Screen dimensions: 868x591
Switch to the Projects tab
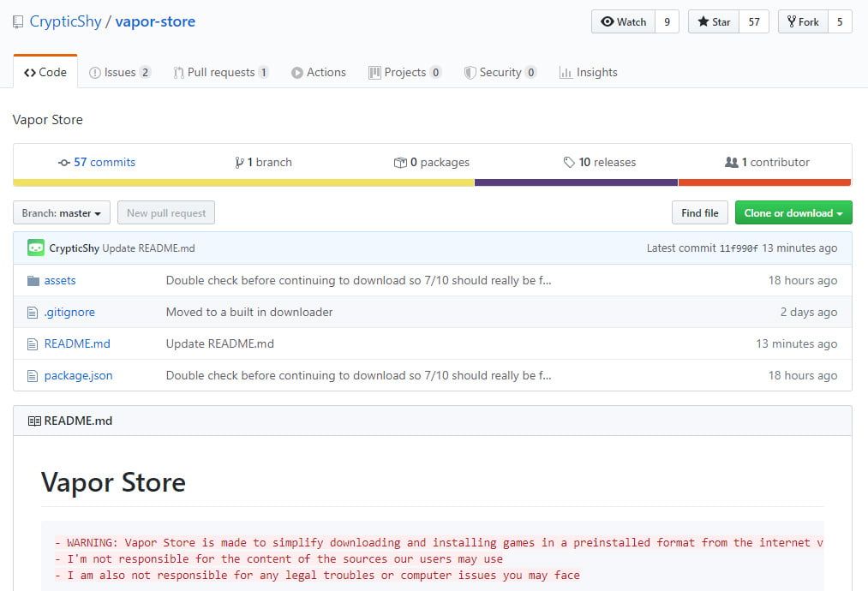[x=405, y=72]
